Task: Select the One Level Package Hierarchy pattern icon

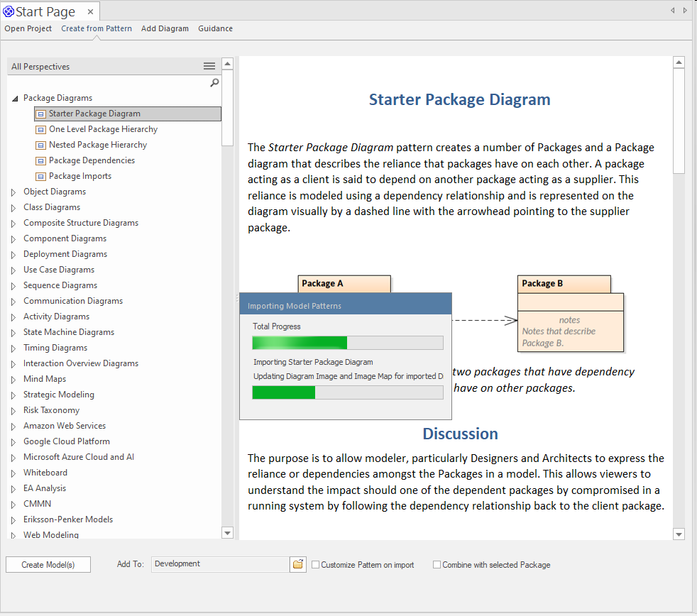Action: pos(41,129)
